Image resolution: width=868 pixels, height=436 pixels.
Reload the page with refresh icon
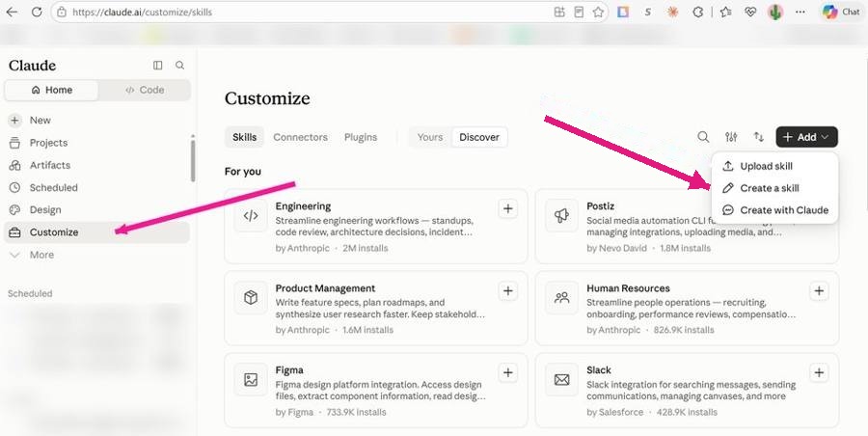coord(37,12)
